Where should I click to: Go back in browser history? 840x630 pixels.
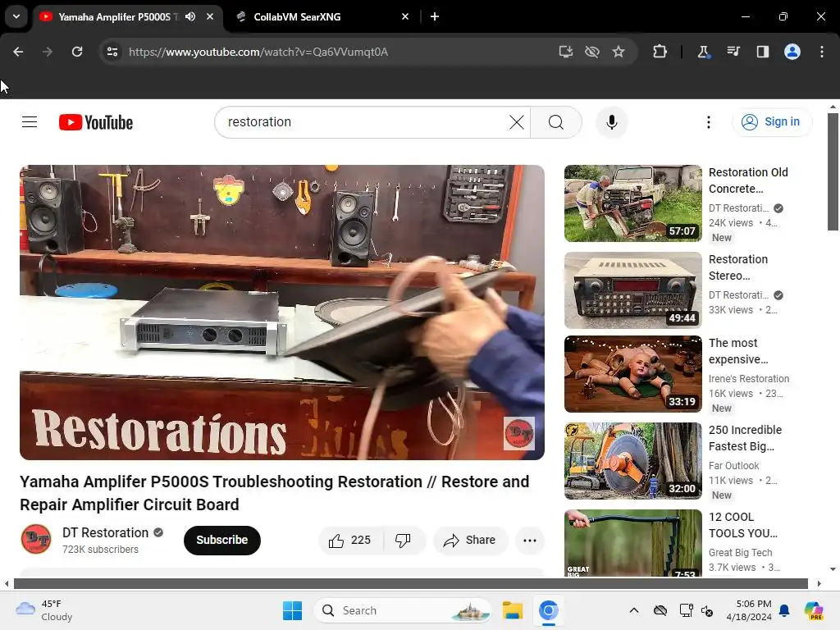click(18, 52)
